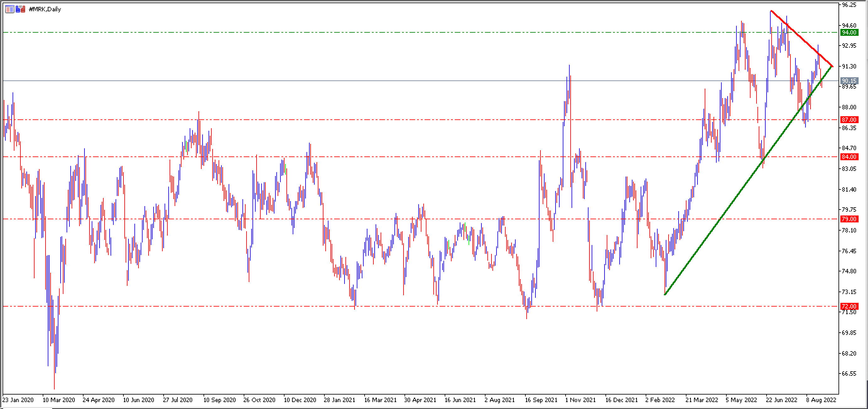Click the 8 Aug 2022 date marker
Image resolution: width=868 pixels, height=409 pixels.
tap(821, 400)
